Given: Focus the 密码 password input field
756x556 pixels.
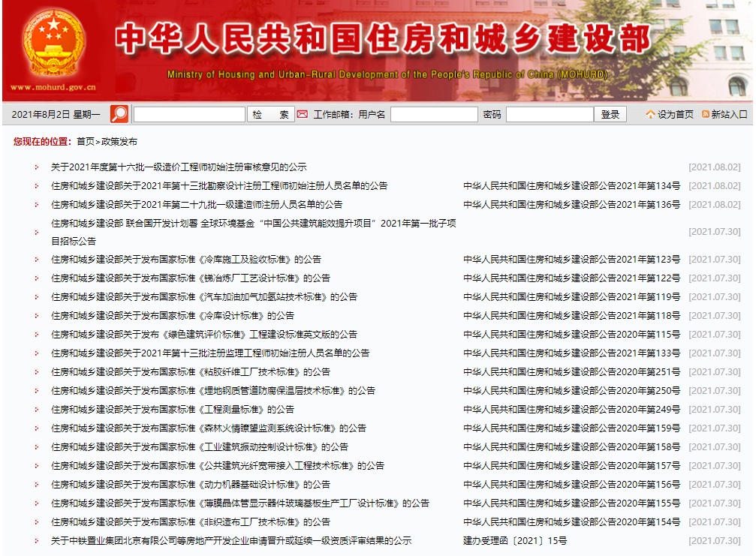Looking at the screenshot, I should point(550,114).
